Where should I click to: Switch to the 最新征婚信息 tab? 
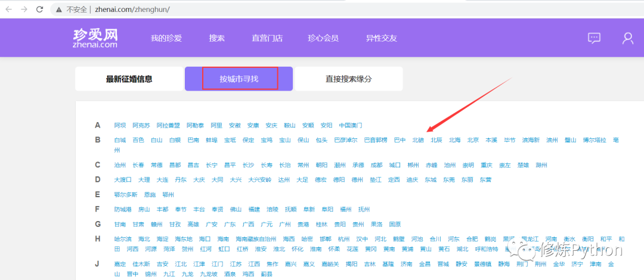point(129,79)
